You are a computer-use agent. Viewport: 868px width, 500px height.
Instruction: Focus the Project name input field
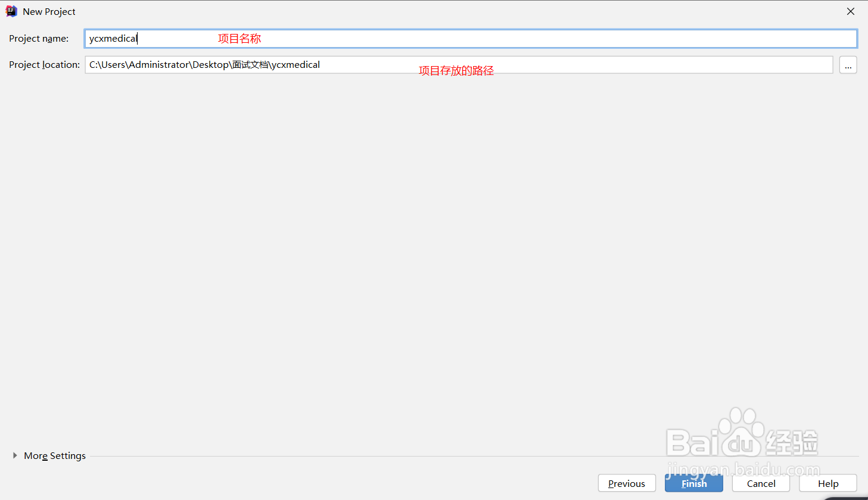[471, 39]
